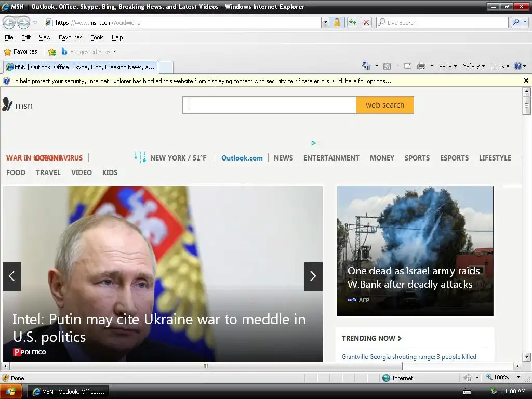Click the horizontal scrollbar right arrow
The height and width of the screenshot is (399, 532).
[517, 366]
